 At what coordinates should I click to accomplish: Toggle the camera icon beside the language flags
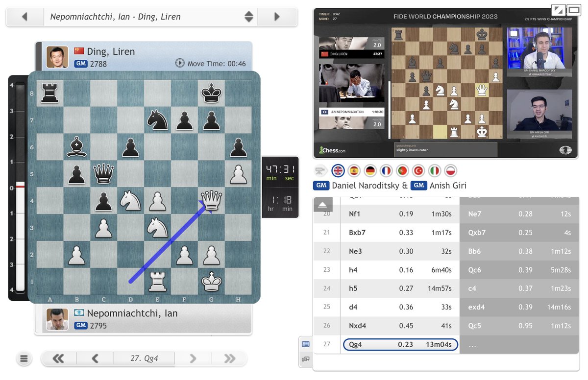pyautogui.click(x=320, y=170)
